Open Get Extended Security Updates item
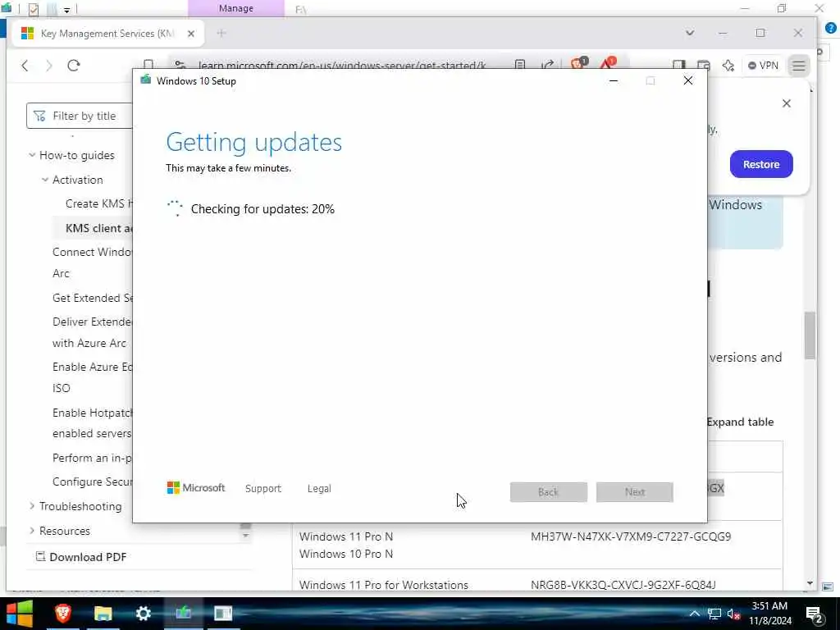 pos(92,298)
